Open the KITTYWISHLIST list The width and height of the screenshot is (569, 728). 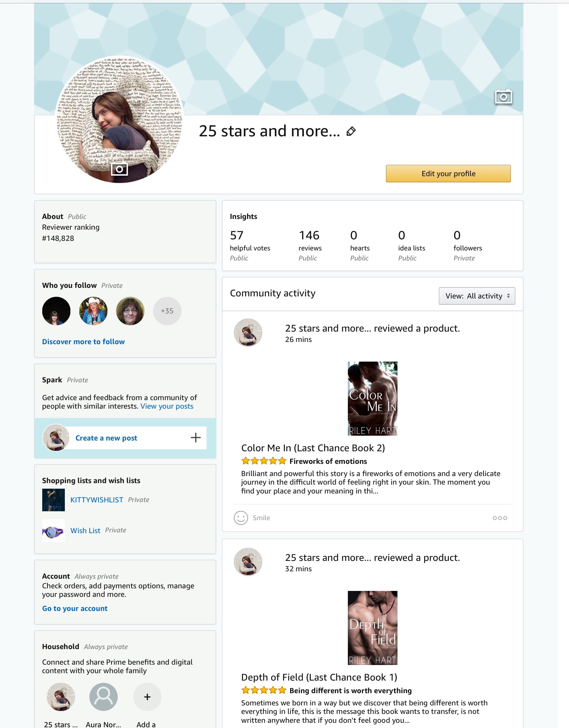(97, 500)
